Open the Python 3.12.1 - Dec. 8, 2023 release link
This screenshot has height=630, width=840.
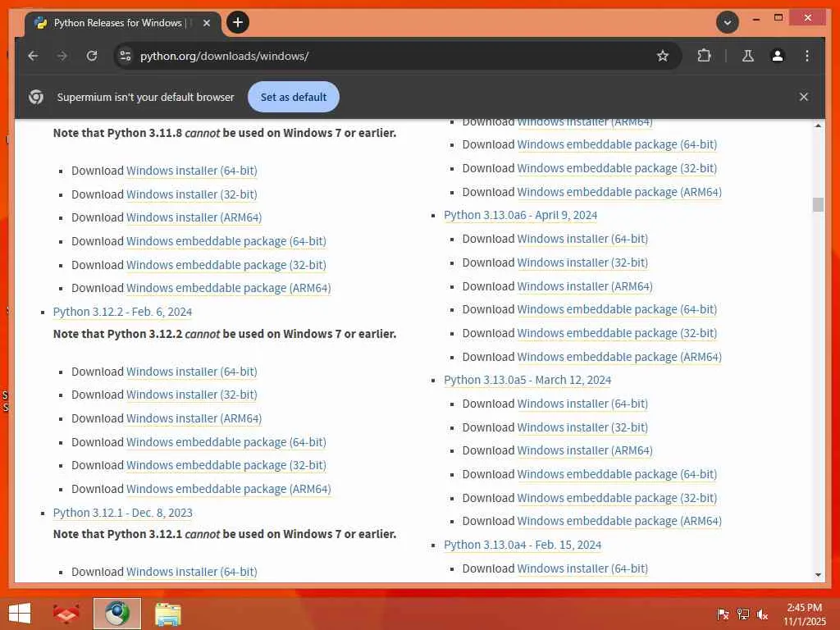pyautogui.click(x=123, y=513)
